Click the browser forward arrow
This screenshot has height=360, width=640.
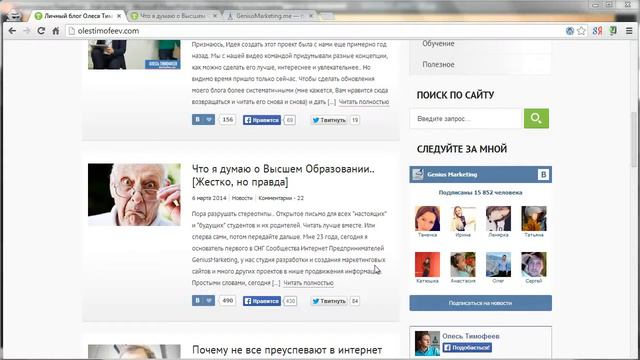(27, 31)
